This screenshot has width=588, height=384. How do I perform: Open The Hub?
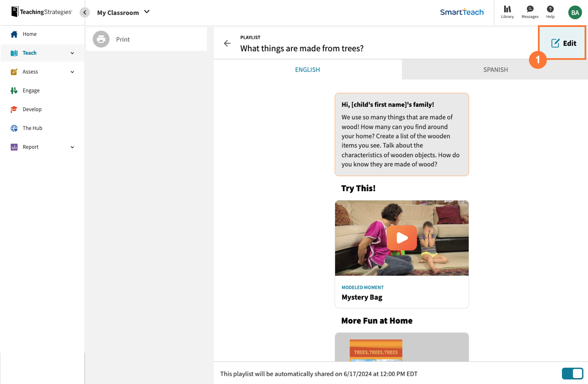click(32, 128)
